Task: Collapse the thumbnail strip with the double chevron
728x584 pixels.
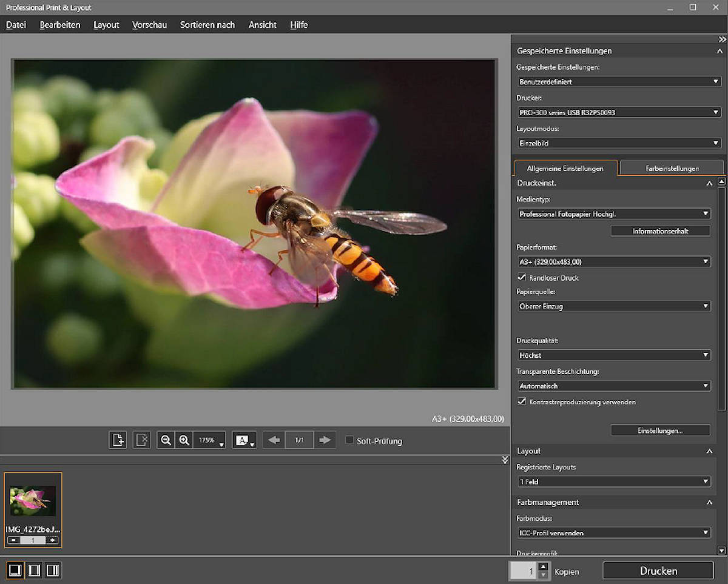Action: 505,460
